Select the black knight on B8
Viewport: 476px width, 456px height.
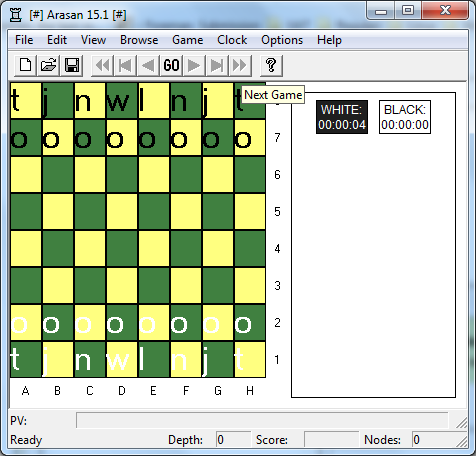coord(58,101)
